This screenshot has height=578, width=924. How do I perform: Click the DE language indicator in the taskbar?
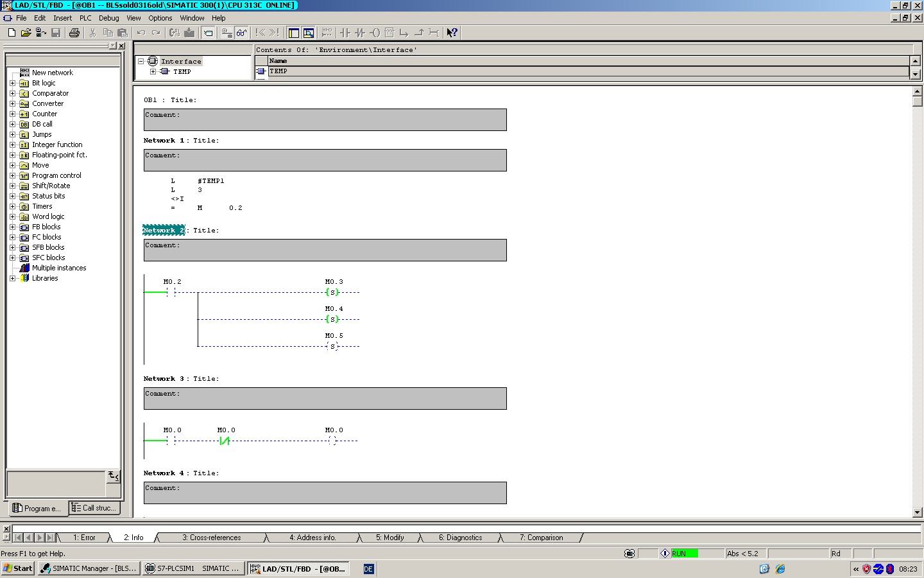(x=368, y=569)
